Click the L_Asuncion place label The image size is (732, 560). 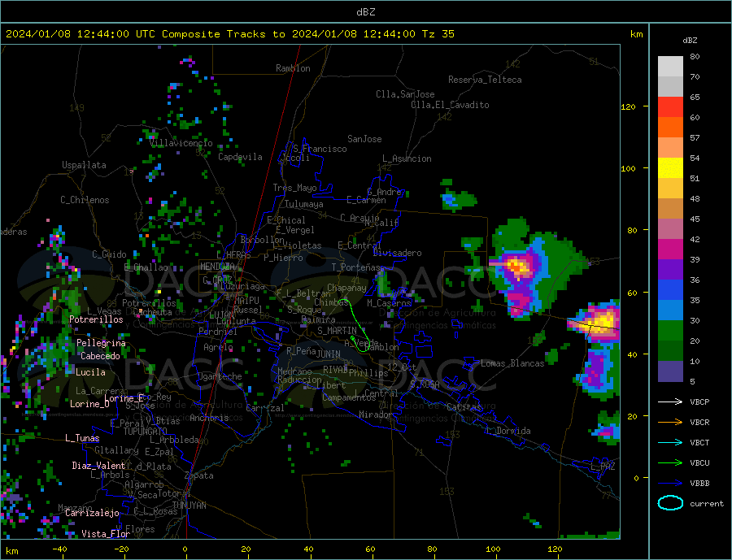[x=407, y=158]
